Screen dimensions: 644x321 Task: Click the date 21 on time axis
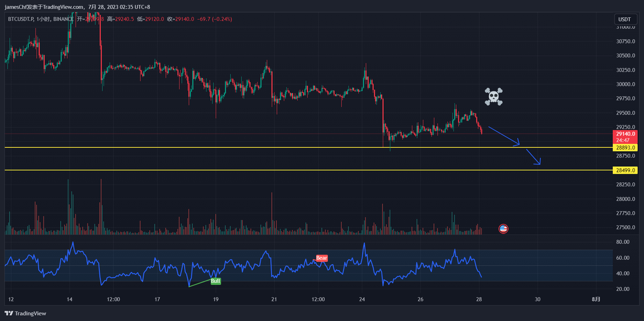click(x=274, y=300)
